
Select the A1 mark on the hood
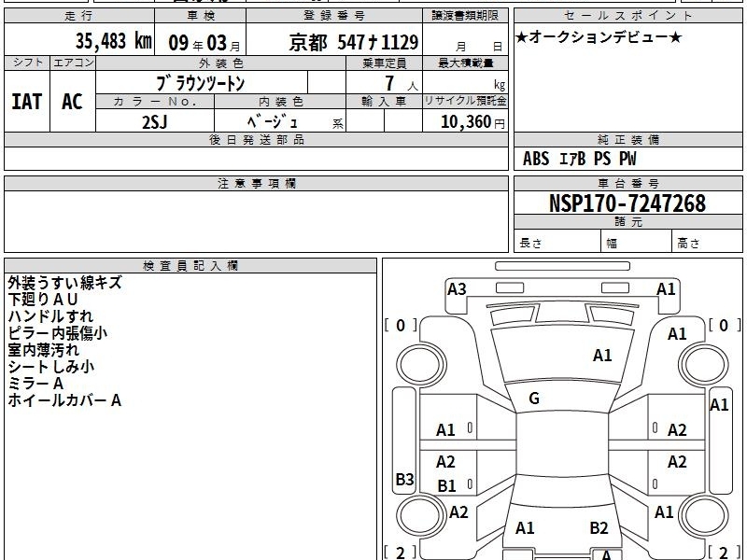(602, 356)
